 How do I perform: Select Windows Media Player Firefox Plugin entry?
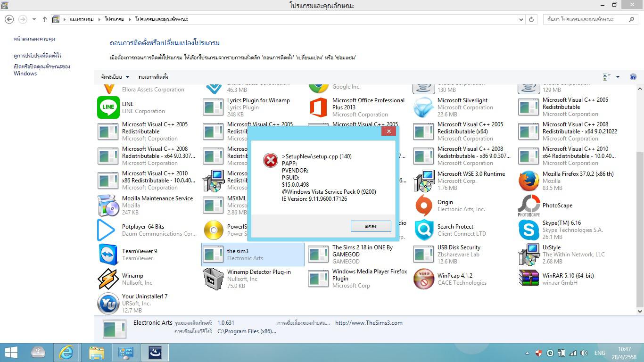[x=357, y=279]
